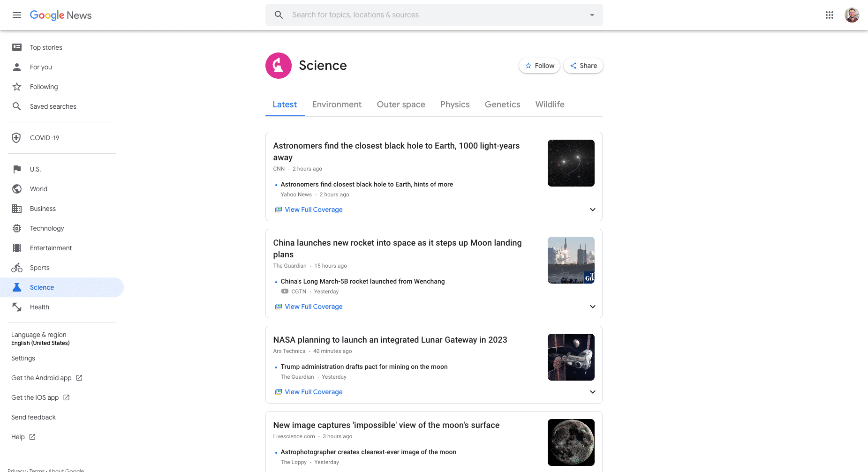This screenshot has height=472, width=868.
Task: Open the navigation hamburger menu
Action: point(17,15)
